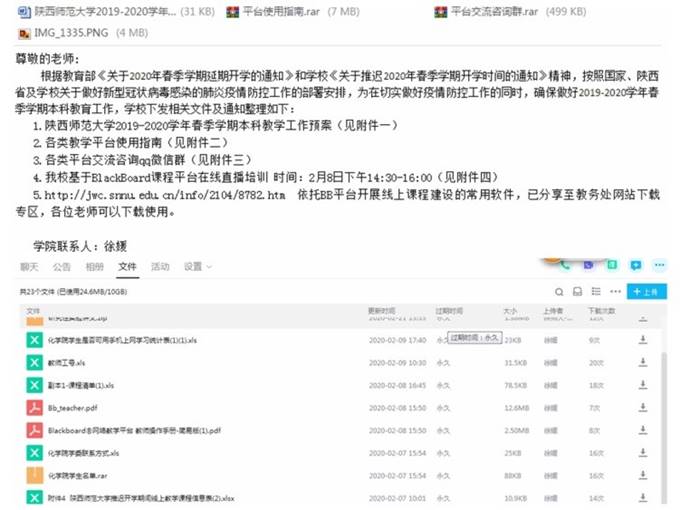
Task: Open the 相册 tab
Action: (94, 267)
